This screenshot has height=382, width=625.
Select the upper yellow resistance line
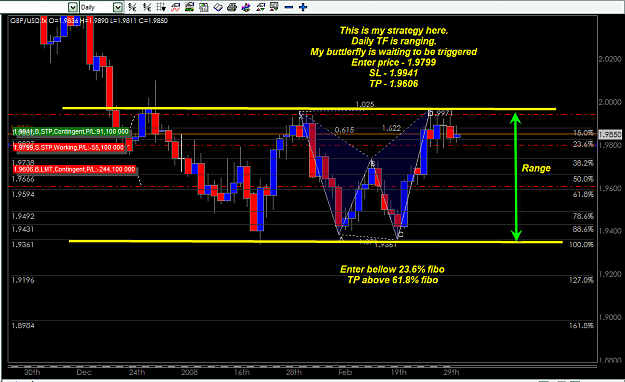(x=309, y=108)
